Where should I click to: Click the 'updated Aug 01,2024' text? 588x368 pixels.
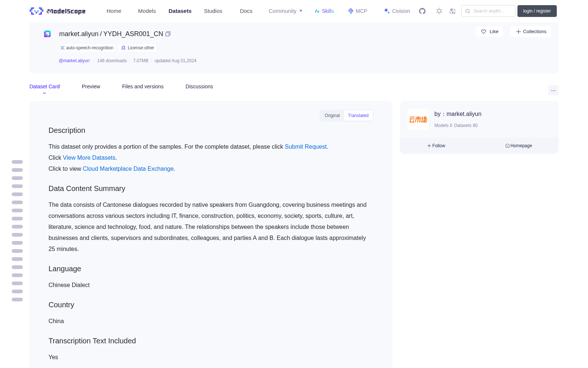pyautogui.click(x=176, y=61)
